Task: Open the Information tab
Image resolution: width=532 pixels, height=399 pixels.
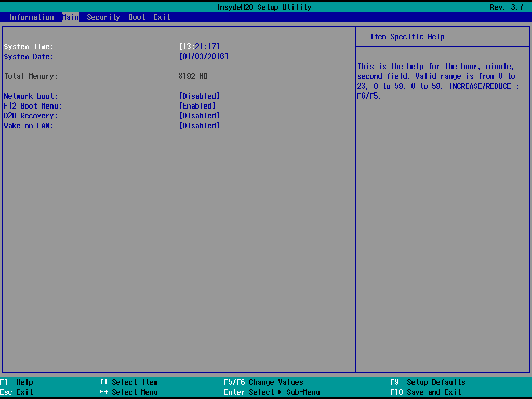Action: pos(31,17)
